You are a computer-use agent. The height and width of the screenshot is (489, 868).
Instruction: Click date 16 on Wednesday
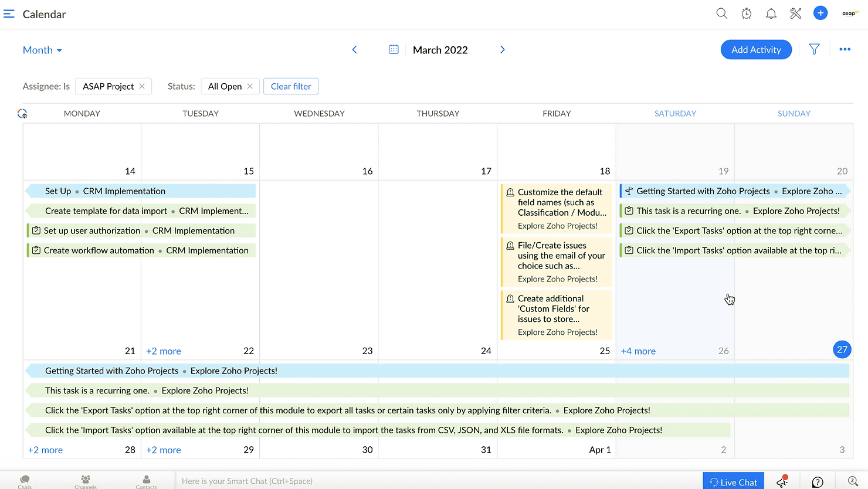[x=367, y=171]
